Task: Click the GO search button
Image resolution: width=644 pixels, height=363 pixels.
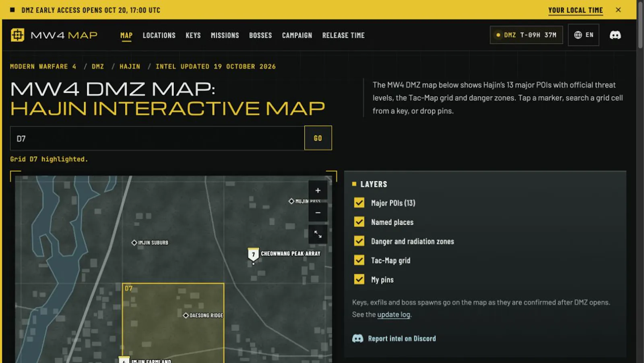Action: point(318,138)
